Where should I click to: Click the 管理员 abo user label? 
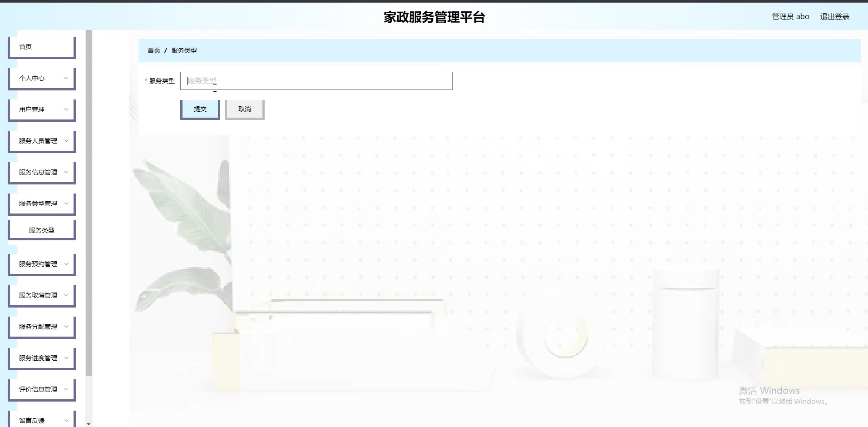click(791, 17)
